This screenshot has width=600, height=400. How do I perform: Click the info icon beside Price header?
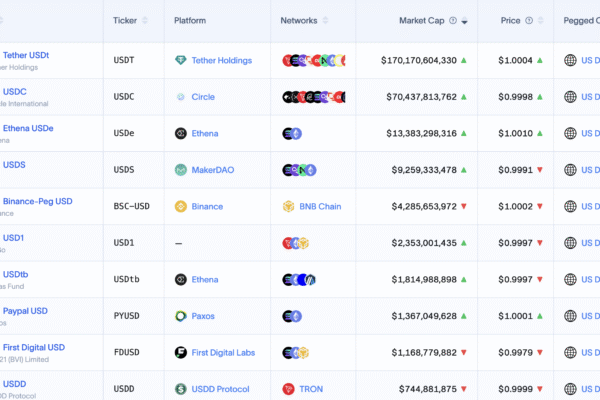[x=530, y=20]
